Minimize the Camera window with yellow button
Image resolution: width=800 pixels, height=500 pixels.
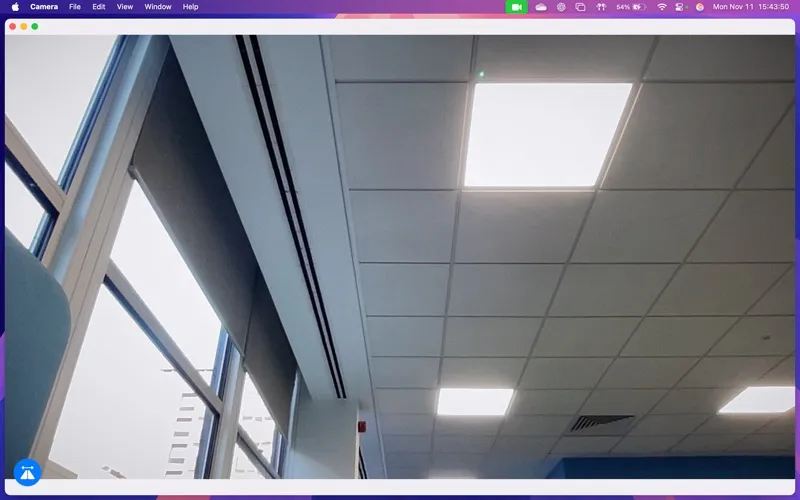coord(23,27)
